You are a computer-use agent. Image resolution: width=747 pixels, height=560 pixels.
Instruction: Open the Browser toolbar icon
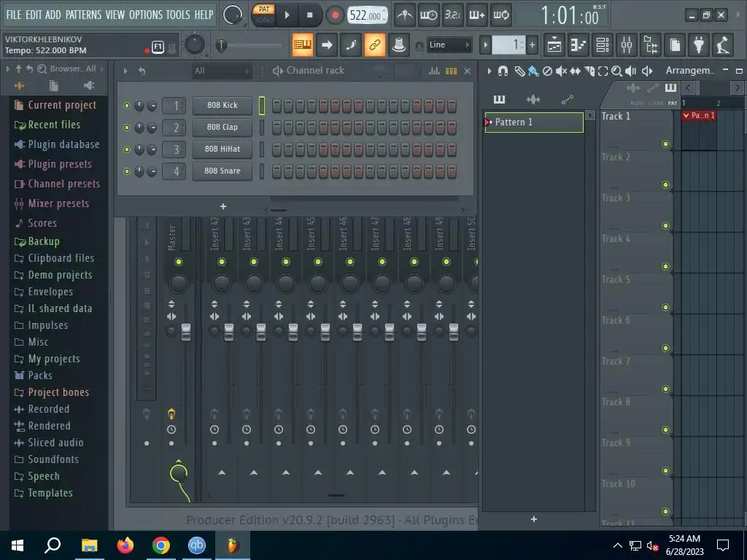point(651,44)
